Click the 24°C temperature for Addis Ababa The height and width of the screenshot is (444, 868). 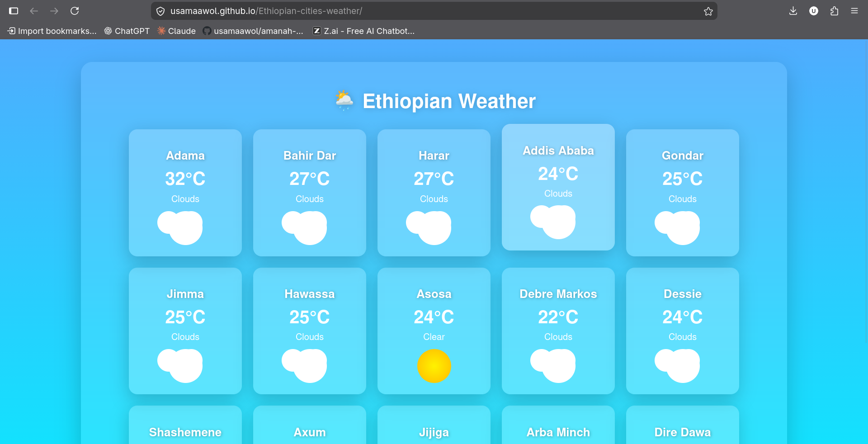click(558, 174)
